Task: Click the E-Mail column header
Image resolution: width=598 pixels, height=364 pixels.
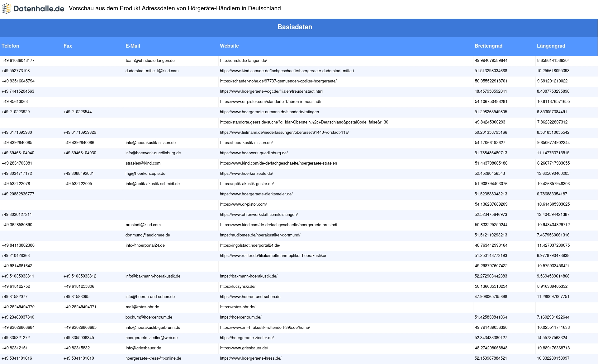Action: tap(133, 46)
